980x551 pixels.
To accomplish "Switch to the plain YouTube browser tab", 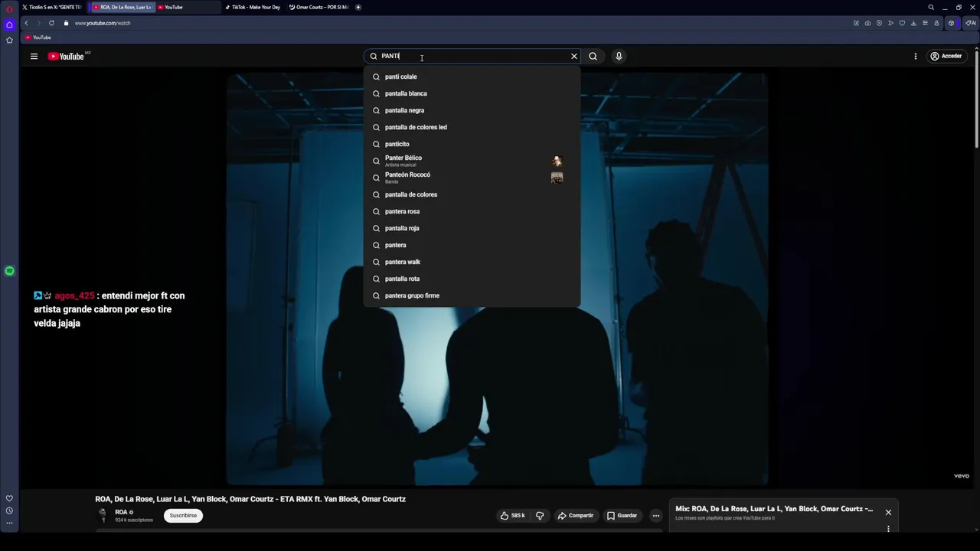I will point(188,7).
